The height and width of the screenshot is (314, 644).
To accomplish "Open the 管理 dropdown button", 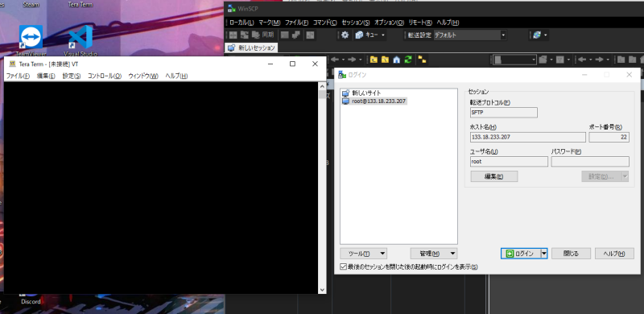I will pos(434,254).
